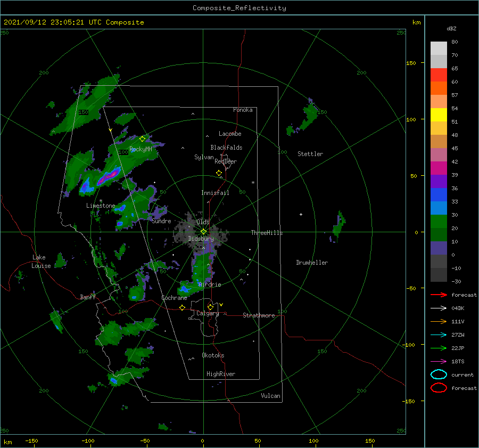
Task: Click the Drumheller city label
Action: coord(312,263)
